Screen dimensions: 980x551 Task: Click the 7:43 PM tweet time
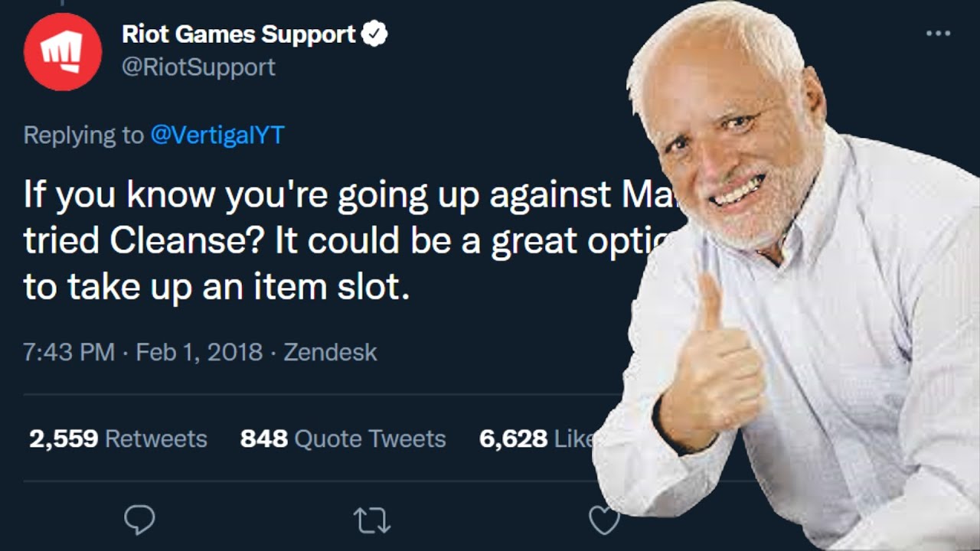pos(69,353)
